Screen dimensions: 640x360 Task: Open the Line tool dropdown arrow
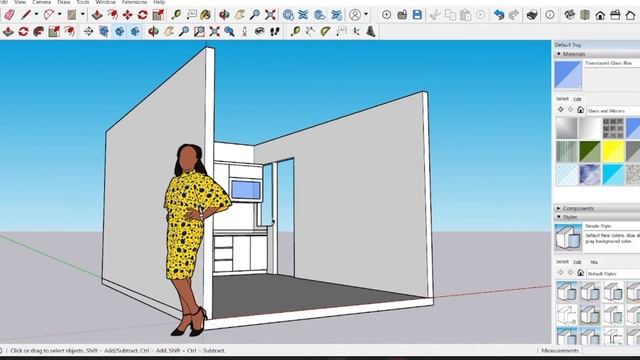[x=36, y=15]
